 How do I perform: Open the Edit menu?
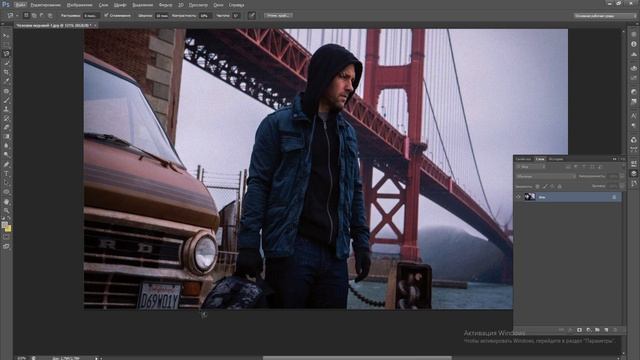[45, 5]
